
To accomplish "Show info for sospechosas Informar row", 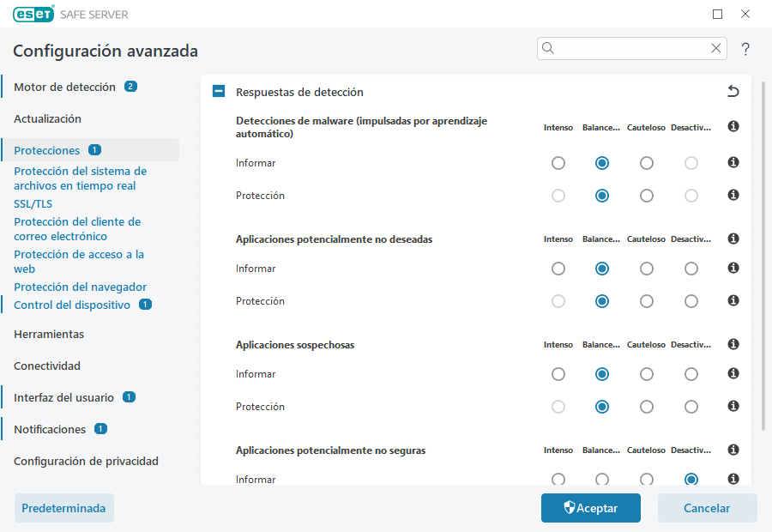I will (733, 373).
